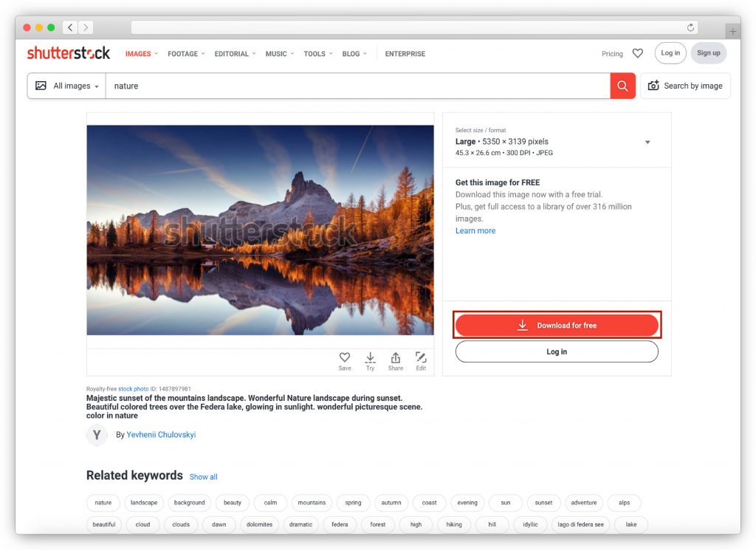Expand the FOOTAGE menu
Image resolution: width=756 pixels, height=550 pixels.
click(x=186, y=54)
